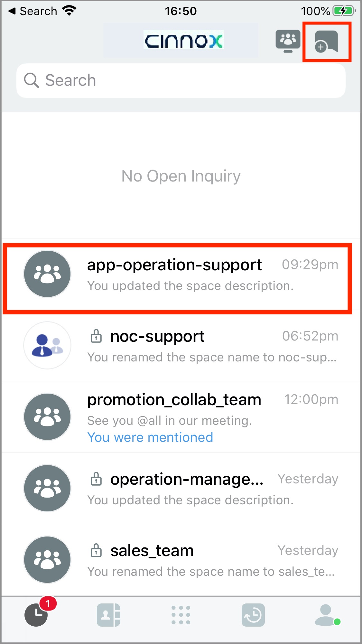This screenshot has height=644, width=362.
Task: Tap the app-operation-support group avatar
Action: (x=47, y=274)
